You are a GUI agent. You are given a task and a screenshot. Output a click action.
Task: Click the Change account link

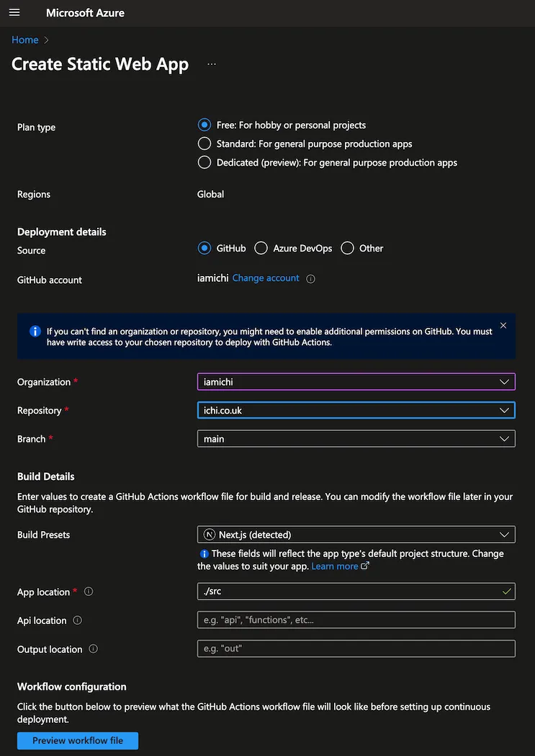[266, 278]
